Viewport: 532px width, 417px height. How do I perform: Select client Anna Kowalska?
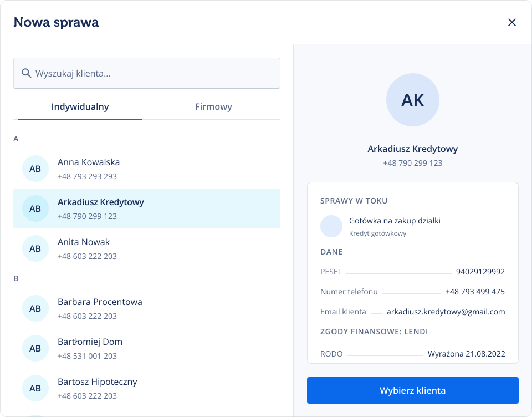(x=146, y=169)
